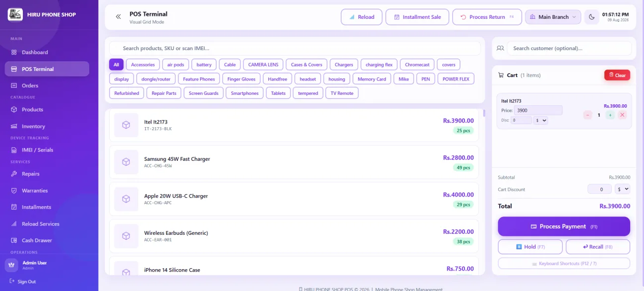Screen dimensions: 644x291
Task: Go to Orders page
Action: click(47, 85)
